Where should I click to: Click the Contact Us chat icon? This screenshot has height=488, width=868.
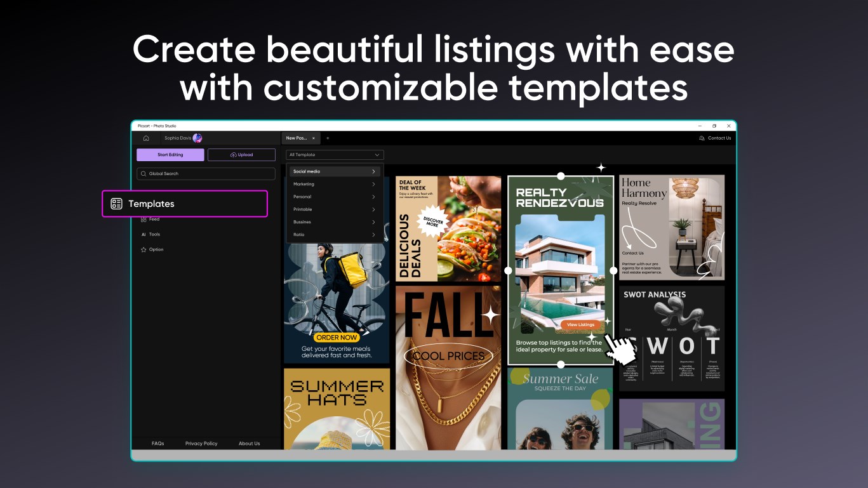(x=702, y=138)
